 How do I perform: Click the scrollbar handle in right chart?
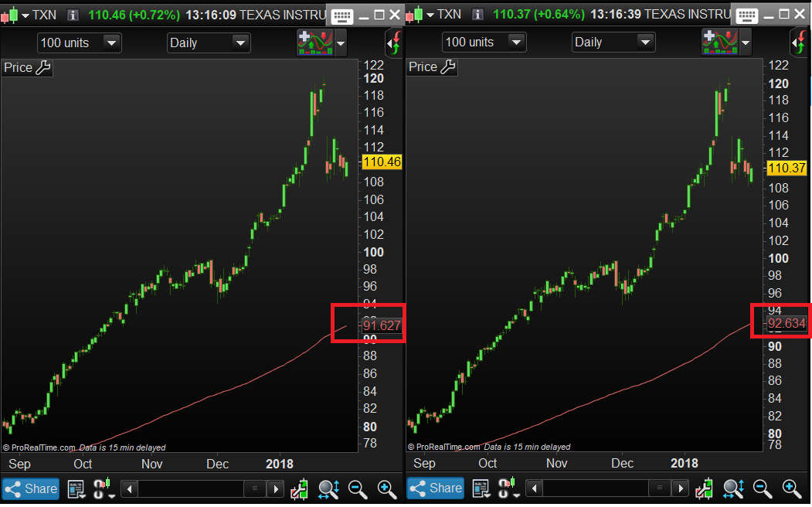[x=659, y=488]
